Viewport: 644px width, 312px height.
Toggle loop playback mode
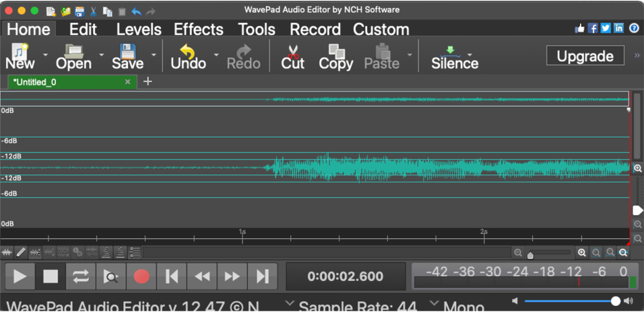pos(81,276)
